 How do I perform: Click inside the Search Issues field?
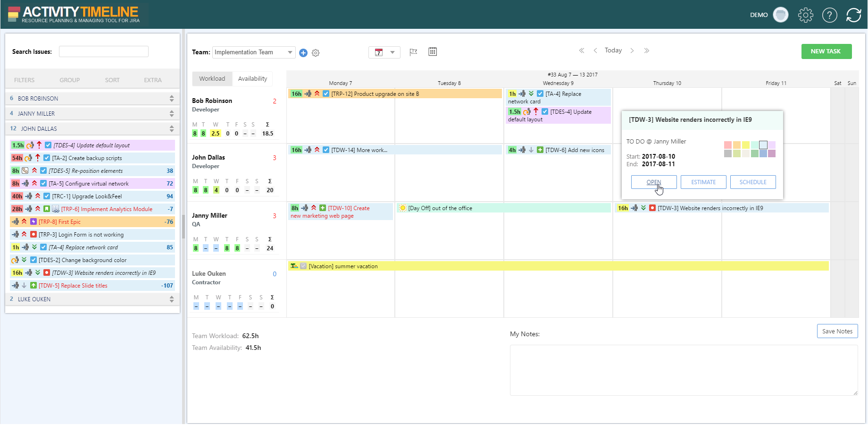click(x=103, y=51)
